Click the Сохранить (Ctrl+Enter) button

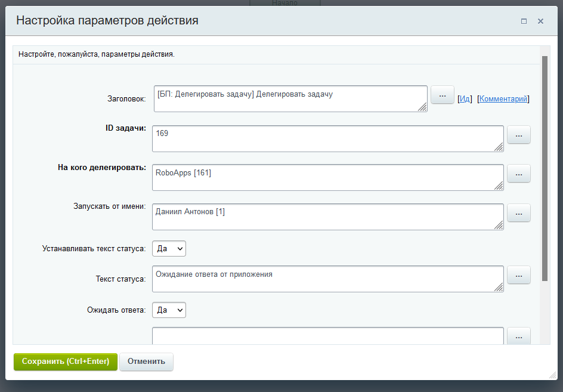[x=66, y=362]
